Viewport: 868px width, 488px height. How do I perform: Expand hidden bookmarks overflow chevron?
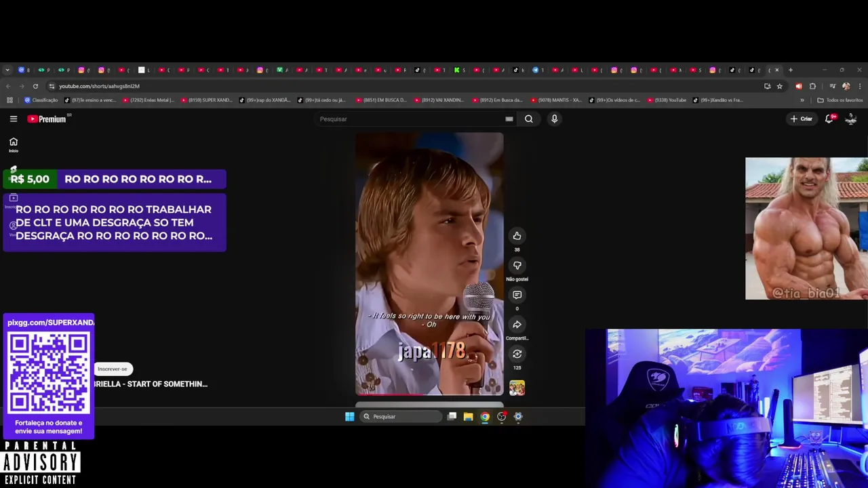coord(802,100)
